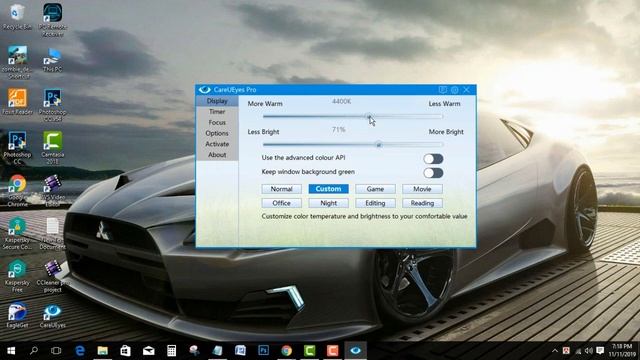Apply the Night preset
The height and width of the screenshot is (360, 640).
tap(328, 203)
